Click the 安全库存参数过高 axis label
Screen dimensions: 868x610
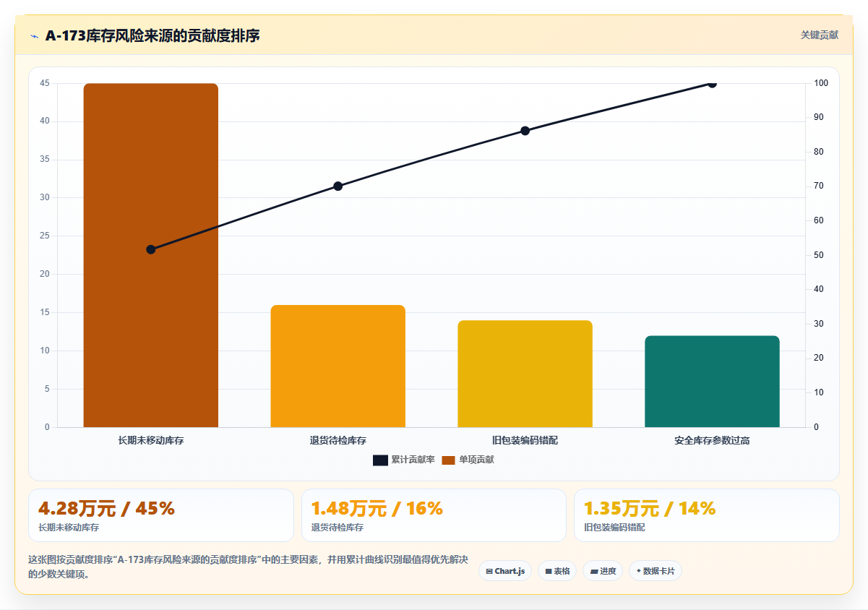[712, 440]
